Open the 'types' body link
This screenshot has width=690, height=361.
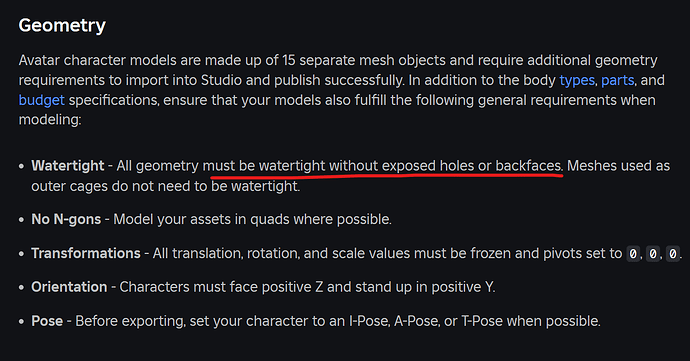(x=577, y=81)
